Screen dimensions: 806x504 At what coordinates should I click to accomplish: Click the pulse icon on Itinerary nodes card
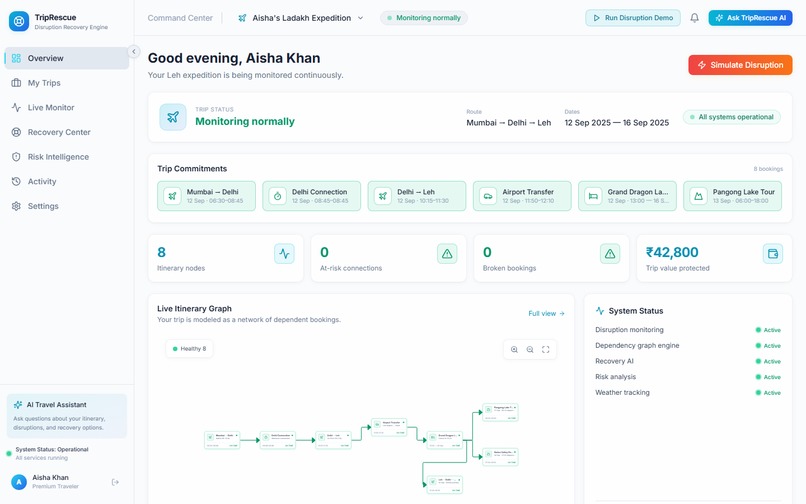(x=284, y=254)
